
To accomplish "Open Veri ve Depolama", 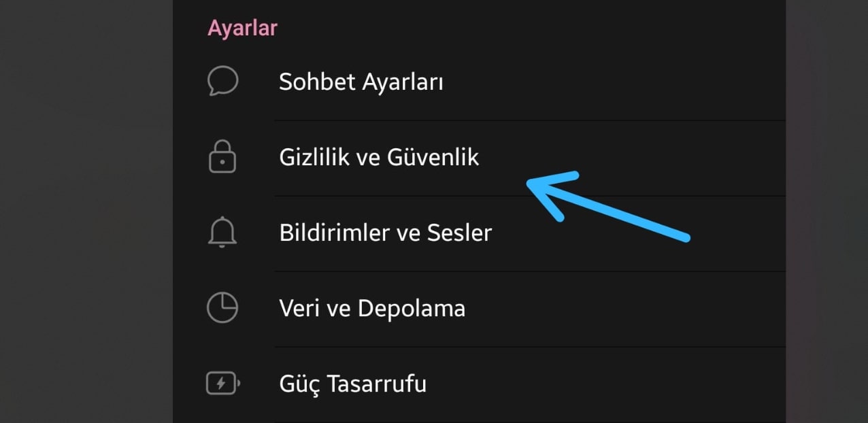I will click(372, 307).
